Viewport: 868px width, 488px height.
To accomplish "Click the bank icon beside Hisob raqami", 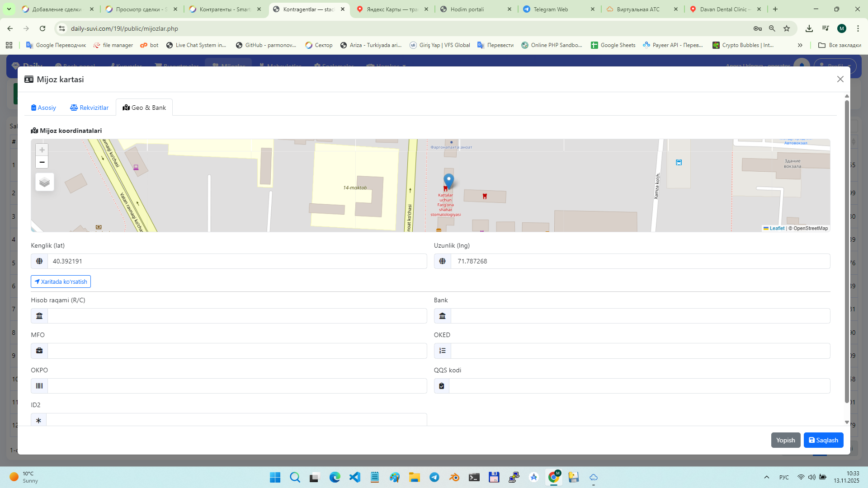I will coord(39,316).
